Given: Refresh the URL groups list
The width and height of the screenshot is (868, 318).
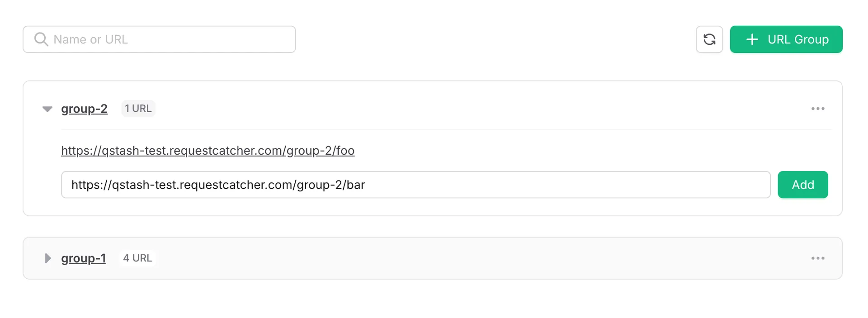Looking at the screenshot, I should 709,39.
